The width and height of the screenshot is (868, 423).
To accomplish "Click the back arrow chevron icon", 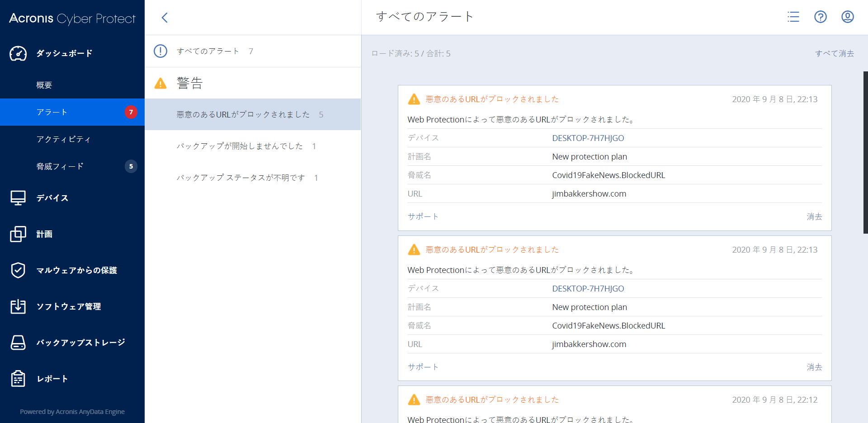I will pyautogui.click(x=165, y=18).
